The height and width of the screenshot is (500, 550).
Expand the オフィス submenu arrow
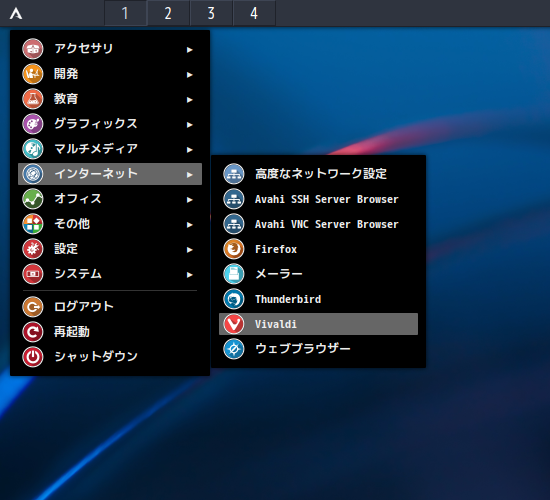[190, 200]
